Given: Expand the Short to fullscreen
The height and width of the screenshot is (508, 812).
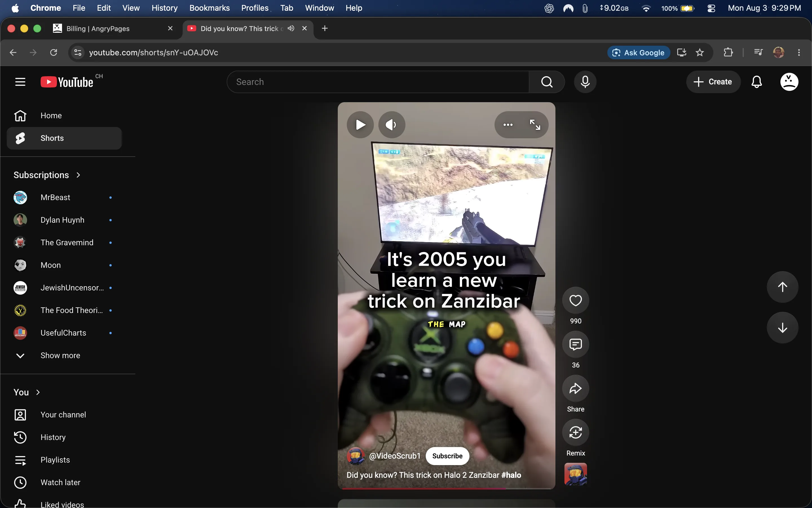Looking at the screenshot, I should (x=535, y=125).
